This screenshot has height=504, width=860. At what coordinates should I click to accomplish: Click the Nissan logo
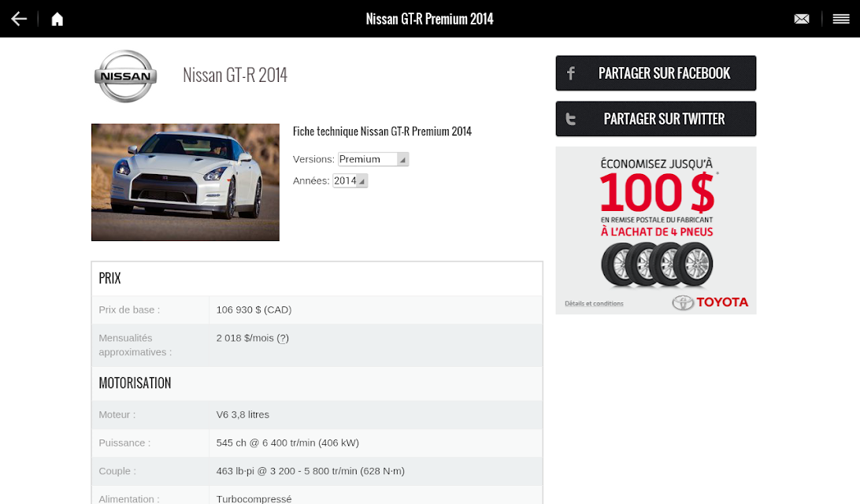pos(125,76)
